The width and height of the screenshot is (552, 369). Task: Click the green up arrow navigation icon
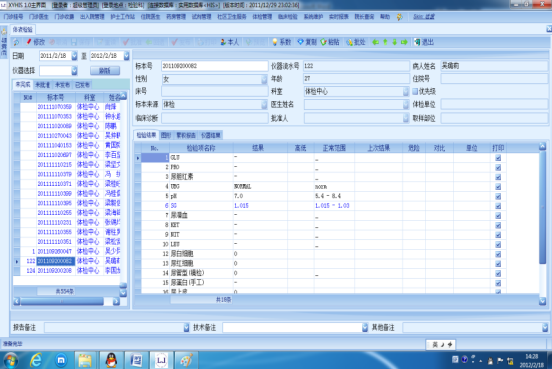tap(385, 42)
